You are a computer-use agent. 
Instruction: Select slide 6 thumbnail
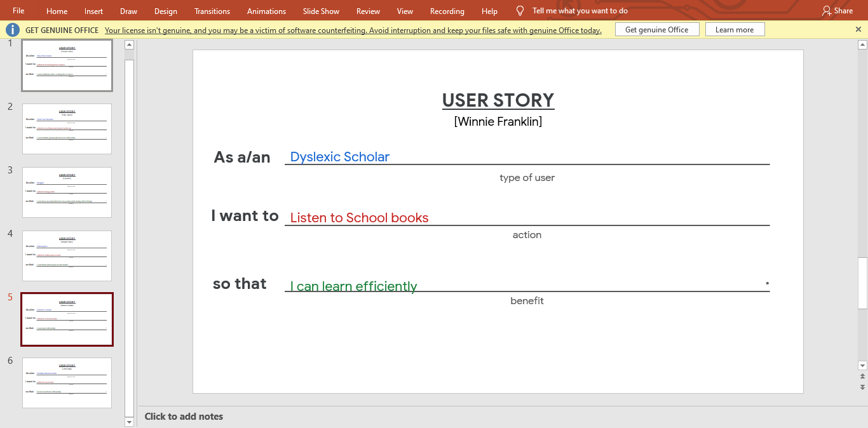[67, 383]
